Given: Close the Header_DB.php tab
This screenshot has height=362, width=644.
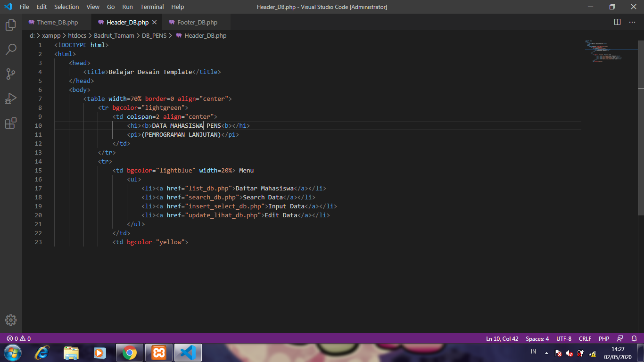Looking at the screenshot, I should click(154, 22).
